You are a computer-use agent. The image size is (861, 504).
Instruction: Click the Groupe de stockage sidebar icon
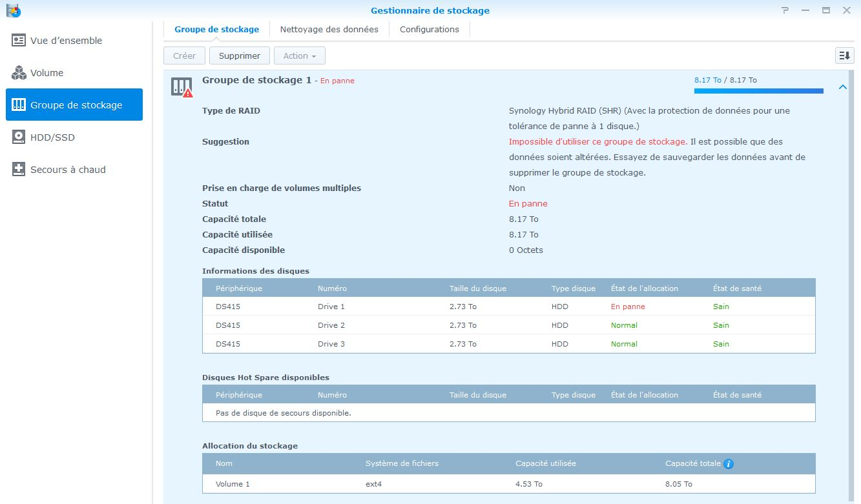[19, 105]
